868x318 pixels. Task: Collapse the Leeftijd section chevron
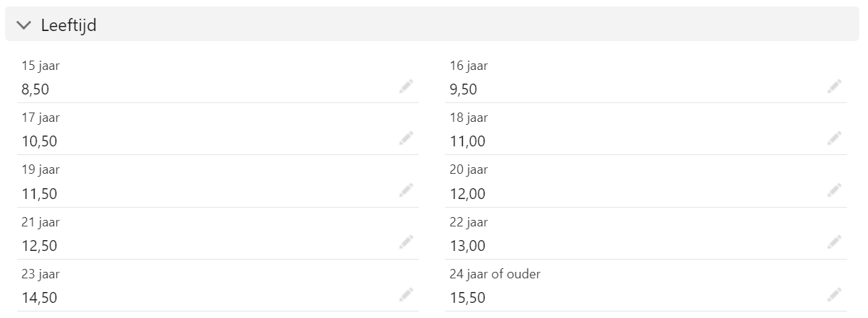click(x=24, y=25)
